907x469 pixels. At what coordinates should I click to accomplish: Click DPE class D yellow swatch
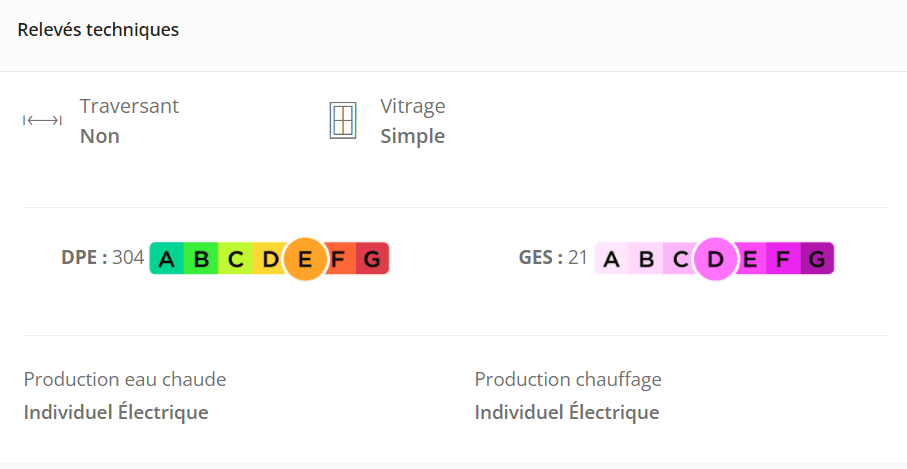[269, 260]
